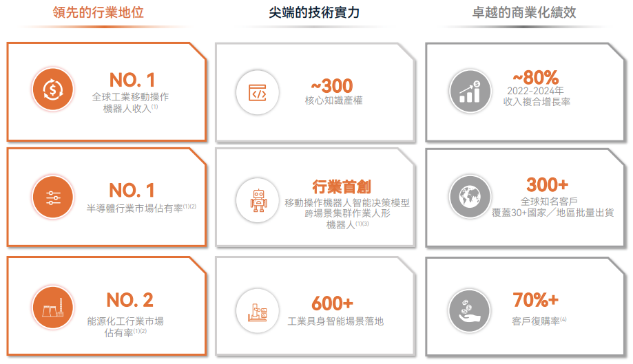Click the dollar cycle revenue icon

pyautogui.click(x=53, y=89)
